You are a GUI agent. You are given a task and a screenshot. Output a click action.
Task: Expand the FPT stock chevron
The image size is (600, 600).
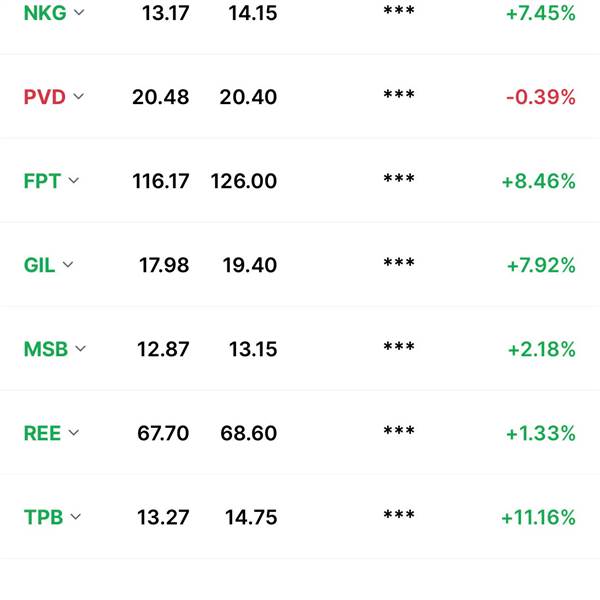[x=73, y=181]
